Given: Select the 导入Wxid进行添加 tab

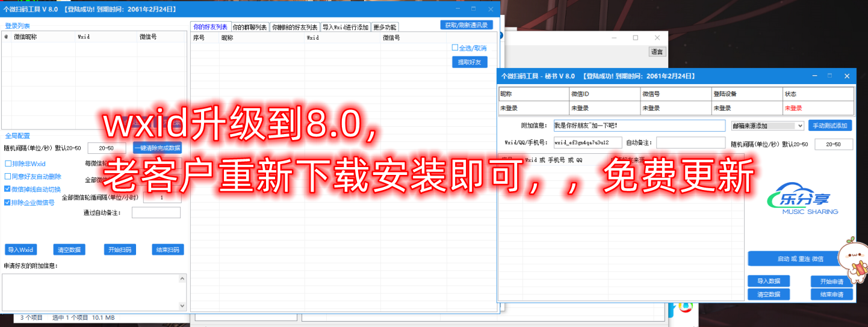Looking at the screenshot, I should pyautogui.click(x=346, y=27).
